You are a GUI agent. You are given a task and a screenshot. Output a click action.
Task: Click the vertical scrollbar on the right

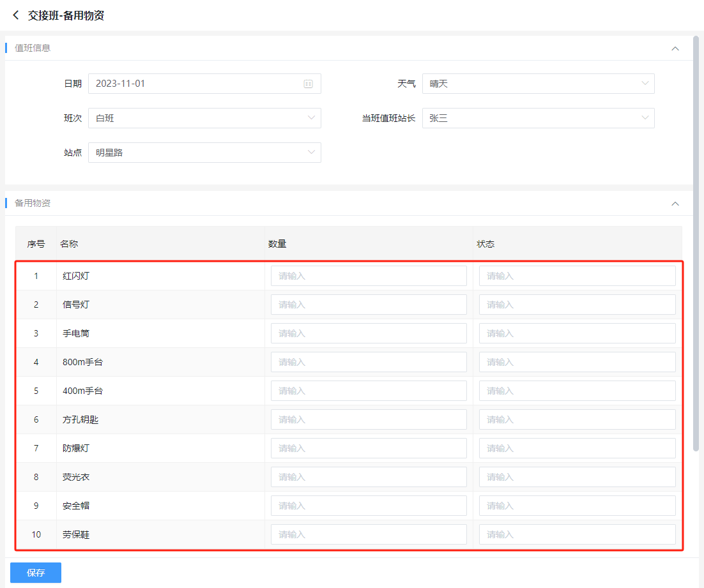[x=696, y=243]
